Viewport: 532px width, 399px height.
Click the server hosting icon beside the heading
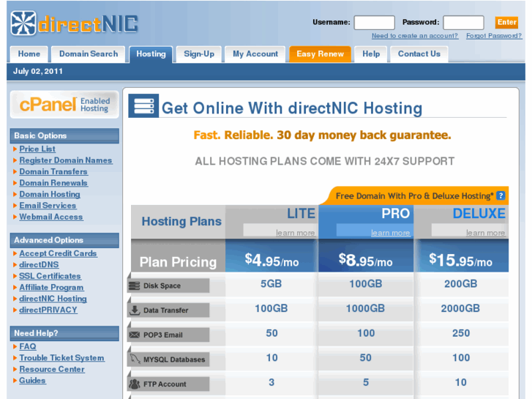143,106
